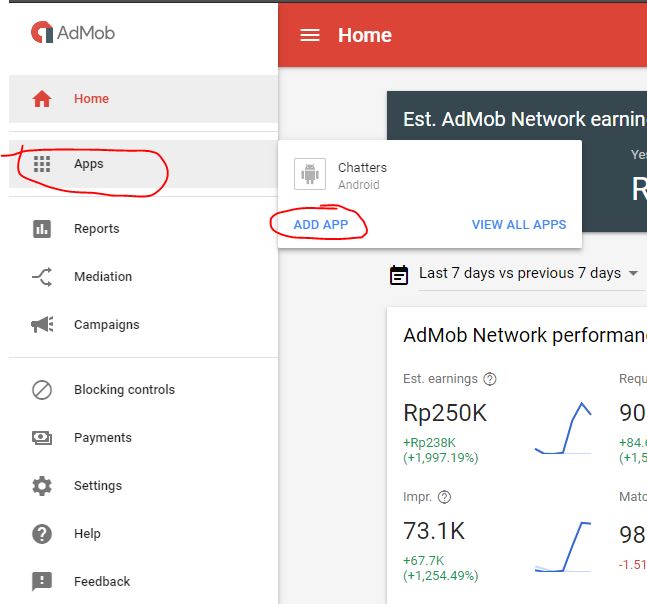Open the Settings menu item

143,486
